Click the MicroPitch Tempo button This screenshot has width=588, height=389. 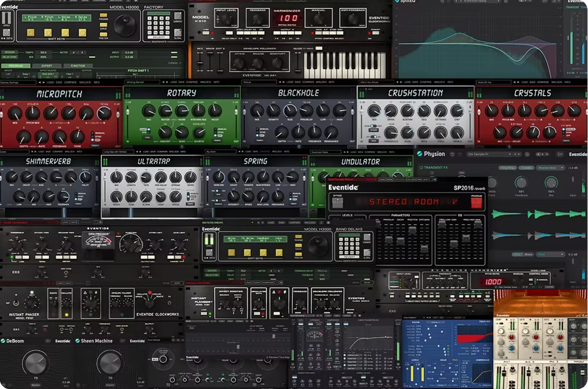(x=95, y=145)
